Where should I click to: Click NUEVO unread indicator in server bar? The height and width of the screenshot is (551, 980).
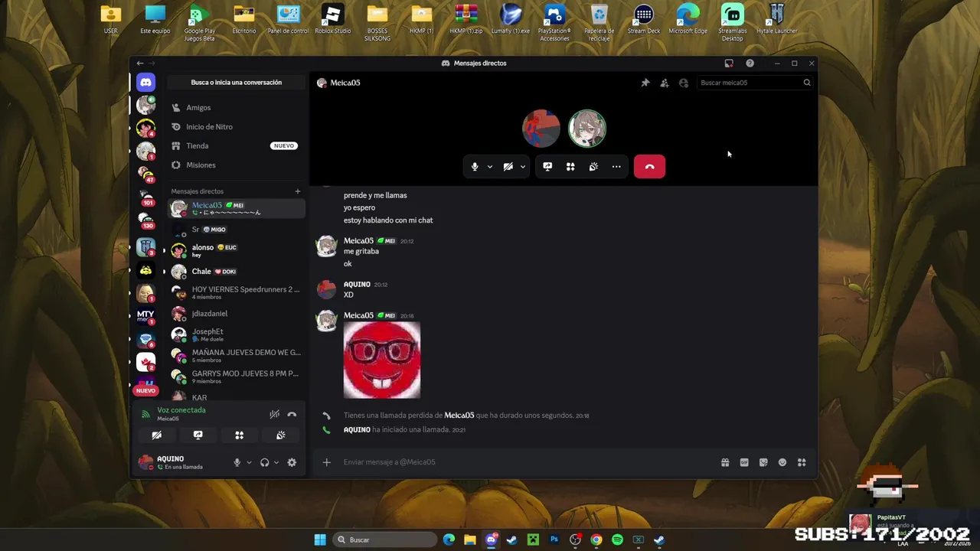145,391
